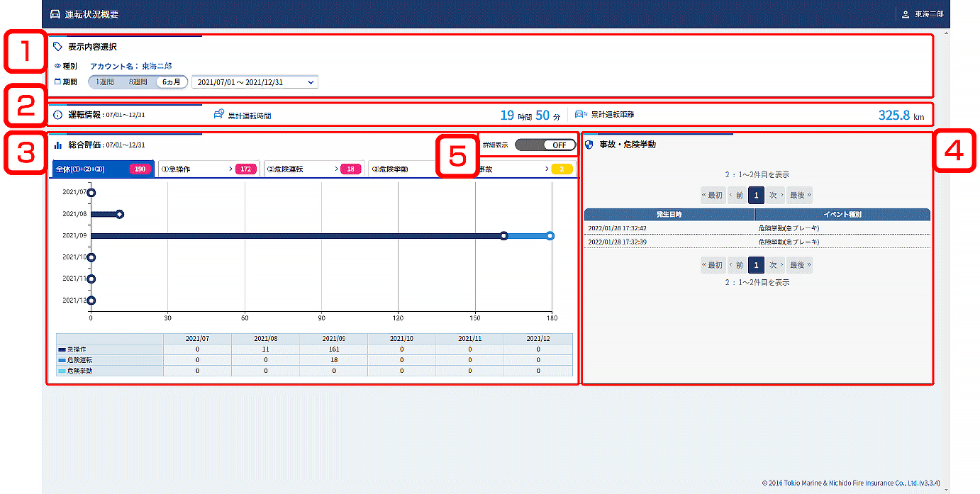
Task: Click the car icon beside 運転状況概要
Action: pos(55,14)
